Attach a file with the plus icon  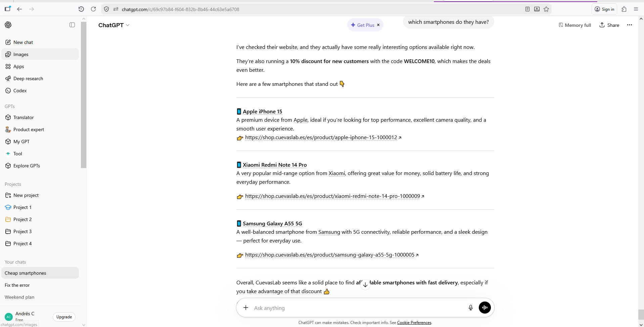pyautogui.click(x=246, y=308)
